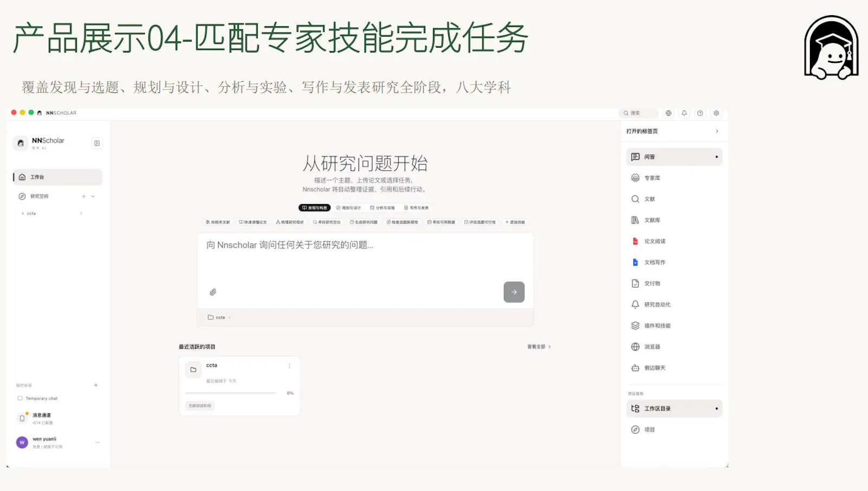The width and height of the screenshot is (868, 491).
Task: Open the 浏览器 browser item
Action: (674, 347)
